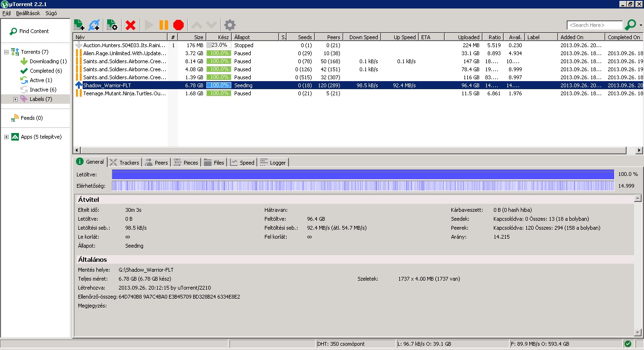Collapse the Torrents (7) tree node

pos(7,52)
